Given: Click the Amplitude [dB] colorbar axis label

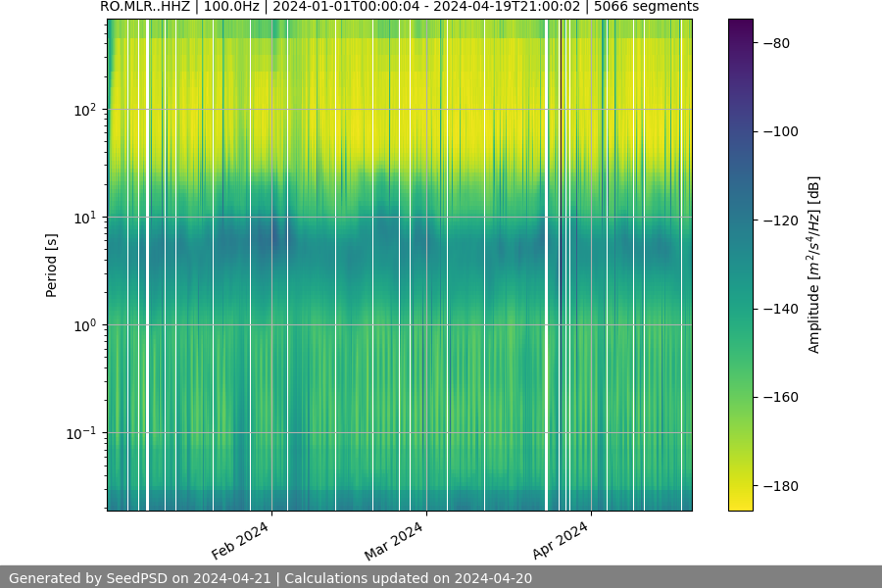Looking at the screenshot, I should [814, 265].
